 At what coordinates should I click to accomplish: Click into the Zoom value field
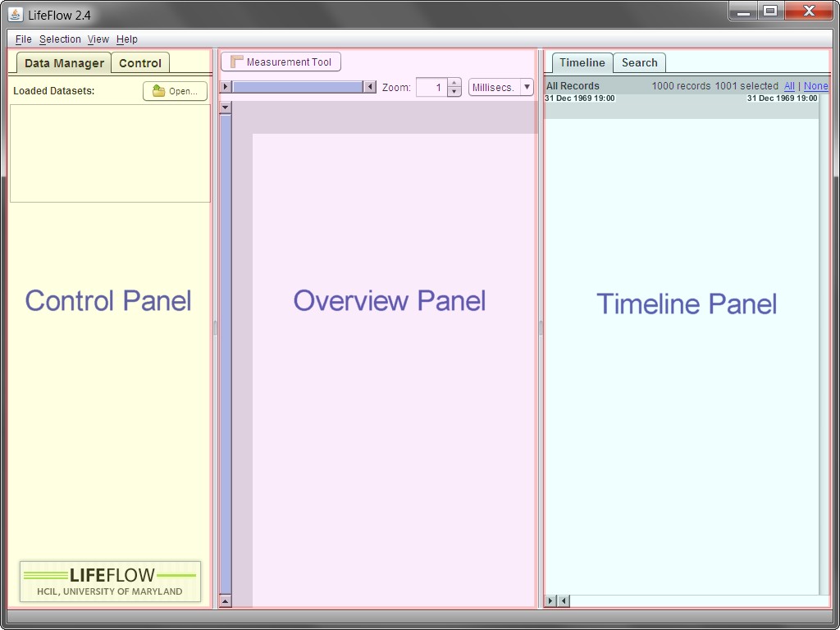tap(431, 87)
